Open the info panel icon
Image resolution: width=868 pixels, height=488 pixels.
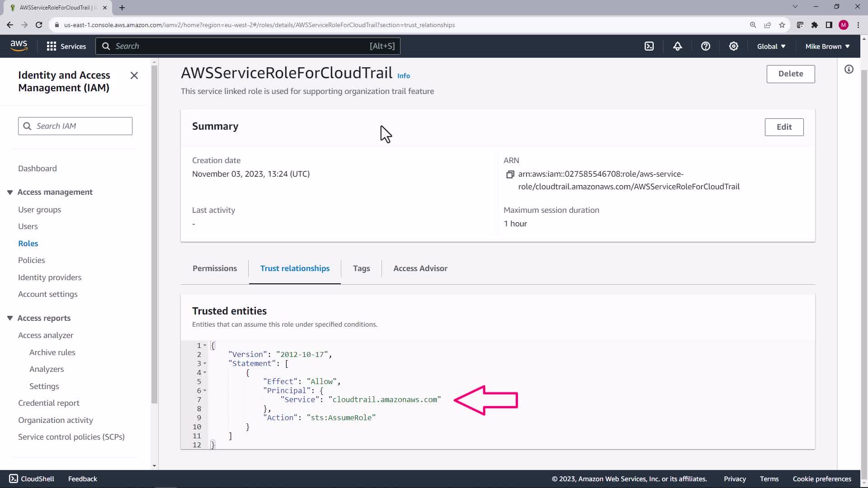[849, 69]
